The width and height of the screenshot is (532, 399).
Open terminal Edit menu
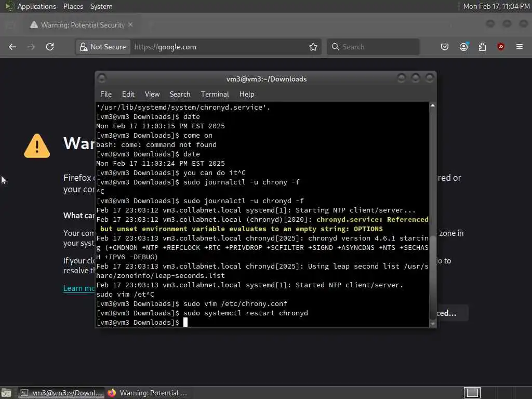(128, 95)
